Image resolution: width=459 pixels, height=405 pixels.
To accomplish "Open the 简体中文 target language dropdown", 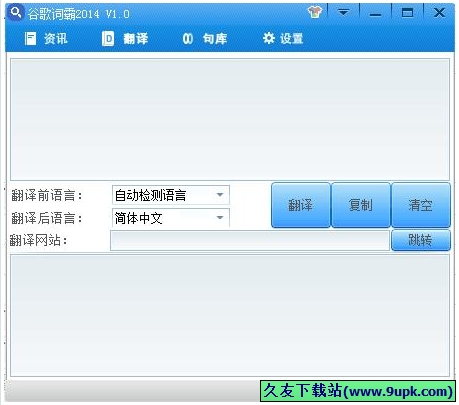I will click(x=171, y=218).
